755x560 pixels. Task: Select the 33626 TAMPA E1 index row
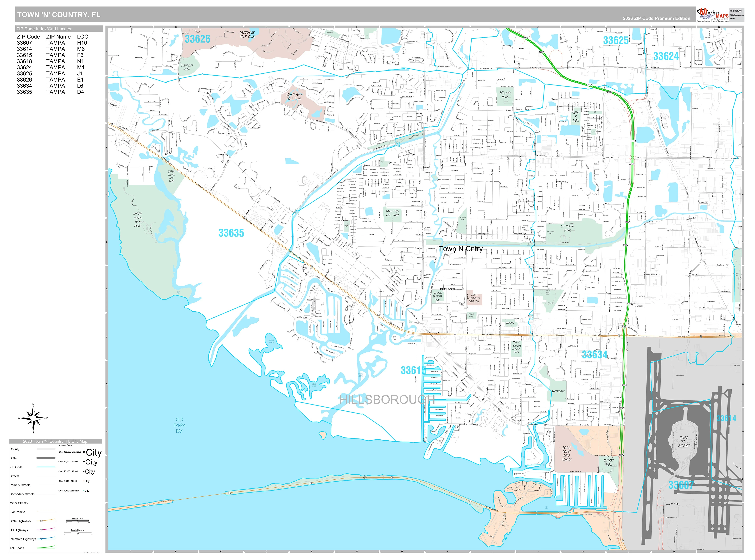(50, 80)
